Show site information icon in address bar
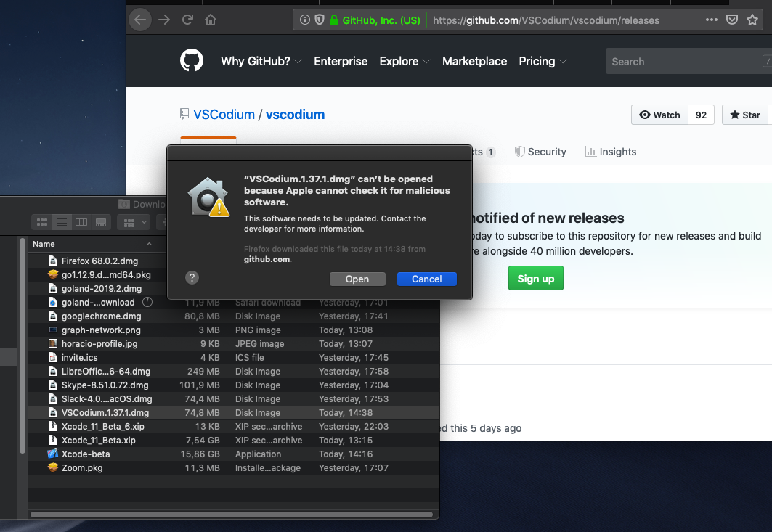Image resolution: width=772 pixels, height=532 pixels. (305, 20)
